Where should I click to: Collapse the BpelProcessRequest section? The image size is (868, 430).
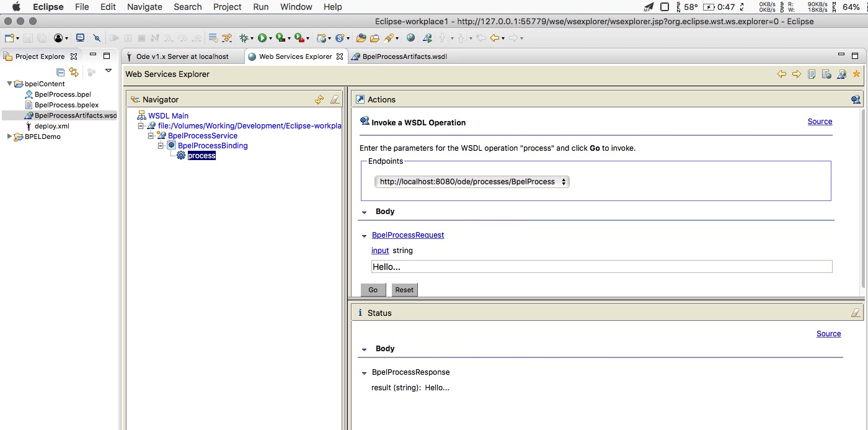(x=364, y=236)
